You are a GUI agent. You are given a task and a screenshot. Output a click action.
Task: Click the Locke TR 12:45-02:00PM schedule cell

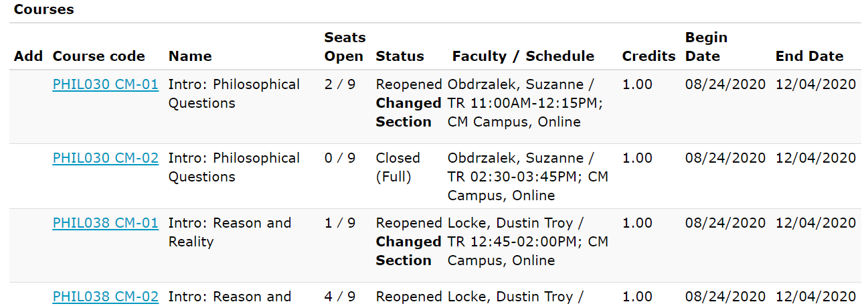pos(528,242)
